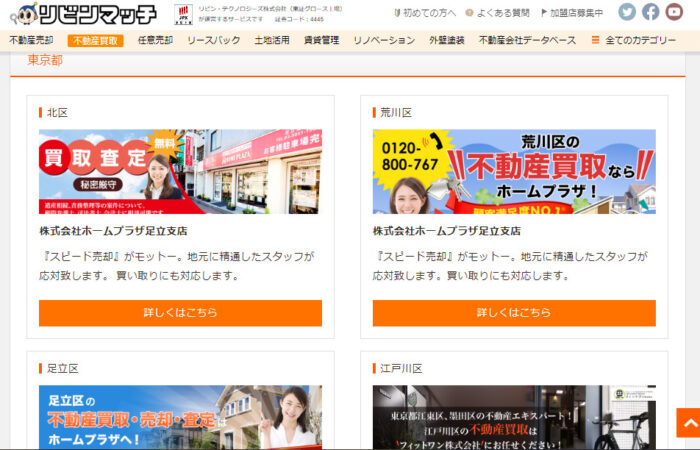Click company name 株式会社ホームプラザ足立支店 in 北区 card
Viewport: 700px width, 450px height.
[x=113, y=231]
